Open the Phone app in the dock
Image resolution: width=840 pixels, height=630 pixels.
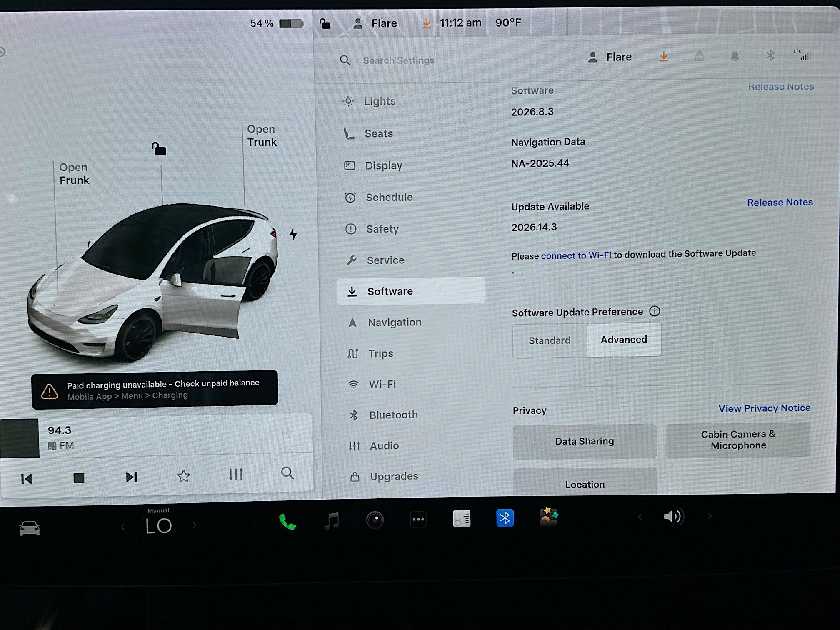pos(287,521)
